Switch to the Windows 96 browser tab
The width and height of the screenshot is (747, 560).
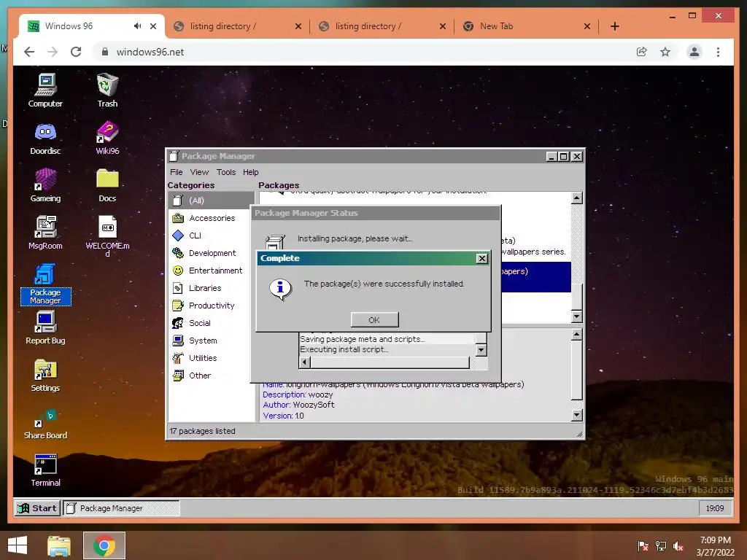[x=91, y=26]
